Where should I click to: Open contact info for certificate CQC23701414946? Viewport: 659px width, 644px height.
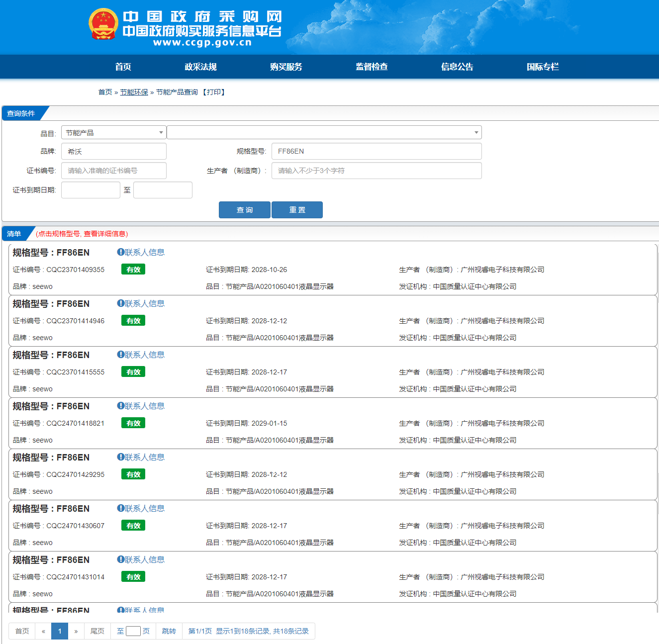pyautogui.click(x=141, y=304)
